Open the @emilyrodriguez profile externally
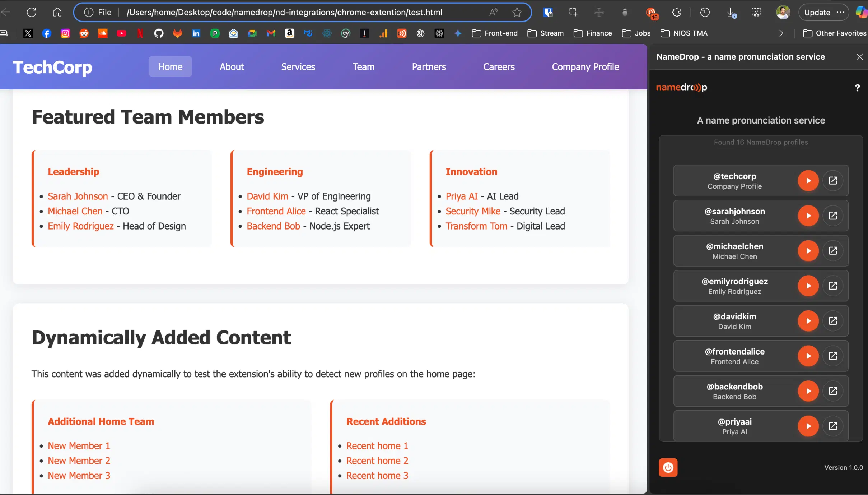The image size is (868, 495). pyautogui.click(x=833, y=286)
